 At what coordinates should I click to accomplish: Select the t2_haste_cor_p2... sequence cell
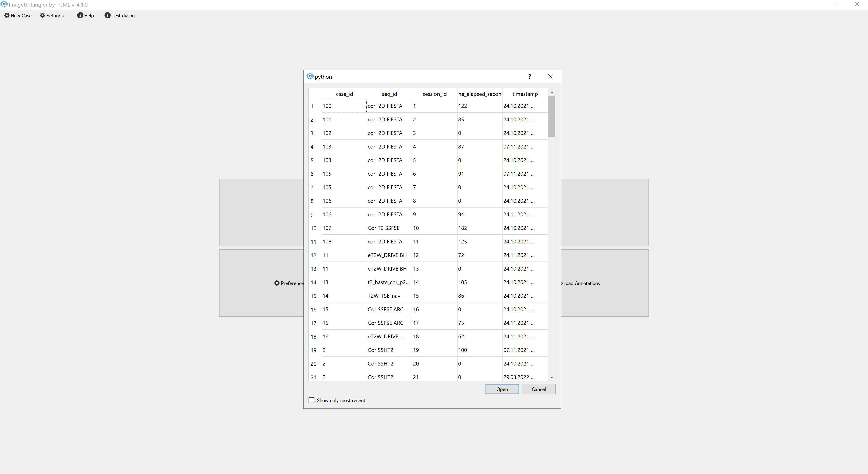point(389,282)
